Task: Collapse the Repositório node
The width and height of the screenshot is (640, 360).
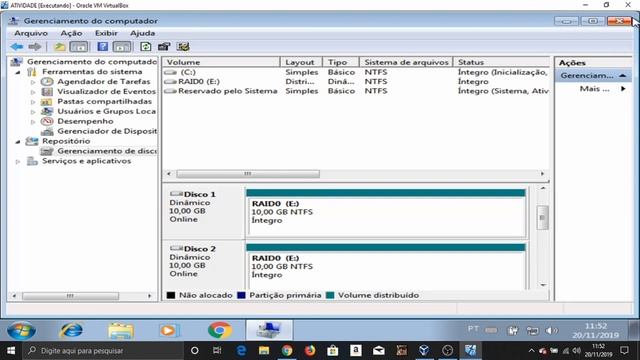Action: [x=18, y=142]
